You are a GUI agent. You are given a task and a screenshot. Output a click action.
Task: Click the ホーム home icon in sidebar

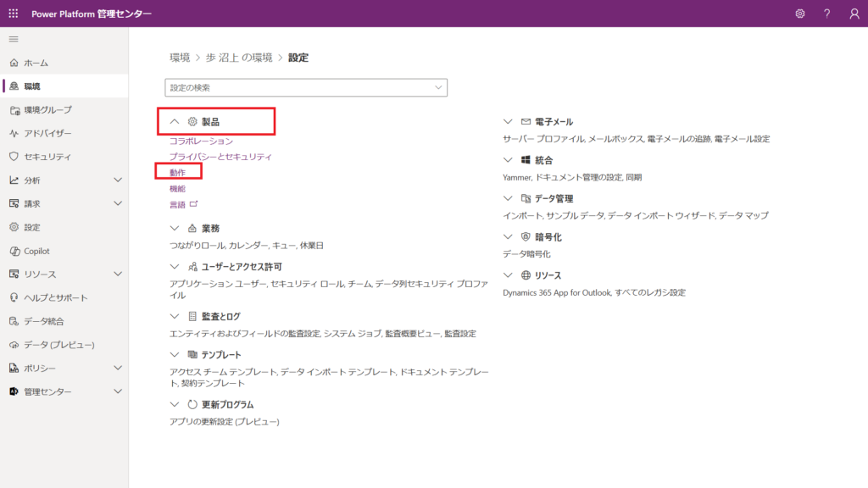point(14,63)
